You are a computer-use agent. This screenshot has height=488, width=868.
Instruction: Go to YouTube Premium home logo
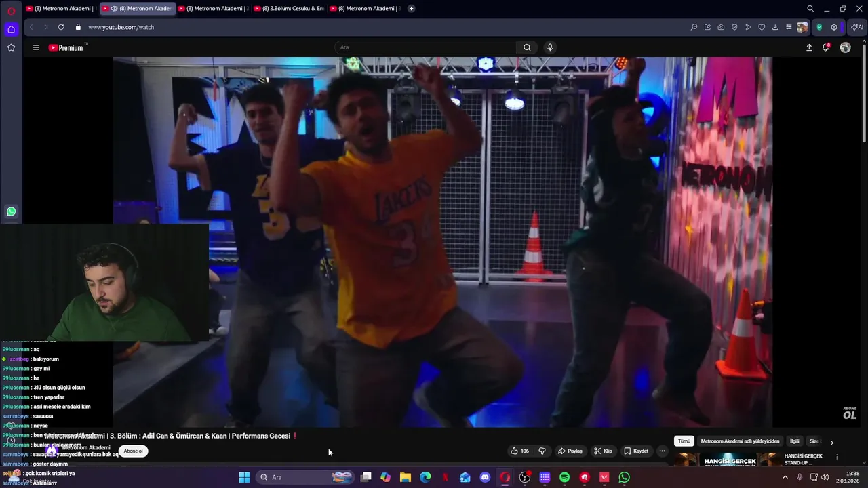tap(66, 47)
